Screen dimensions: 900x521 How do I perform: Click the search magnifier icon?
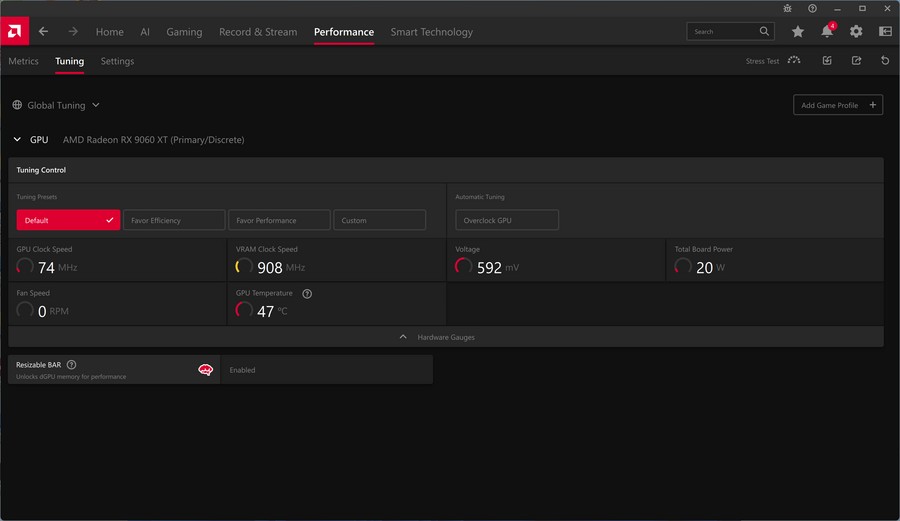point(764,31)
